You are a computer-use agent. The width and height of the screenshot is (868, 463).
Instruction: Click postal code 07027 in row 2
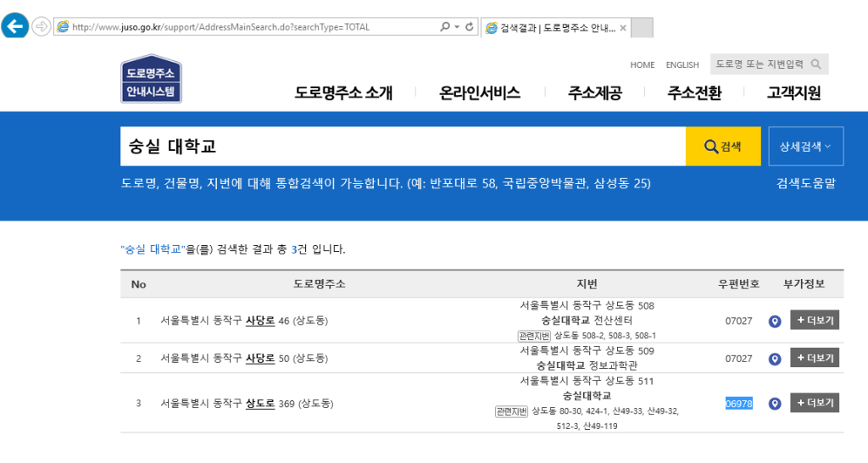pos(739,359)
